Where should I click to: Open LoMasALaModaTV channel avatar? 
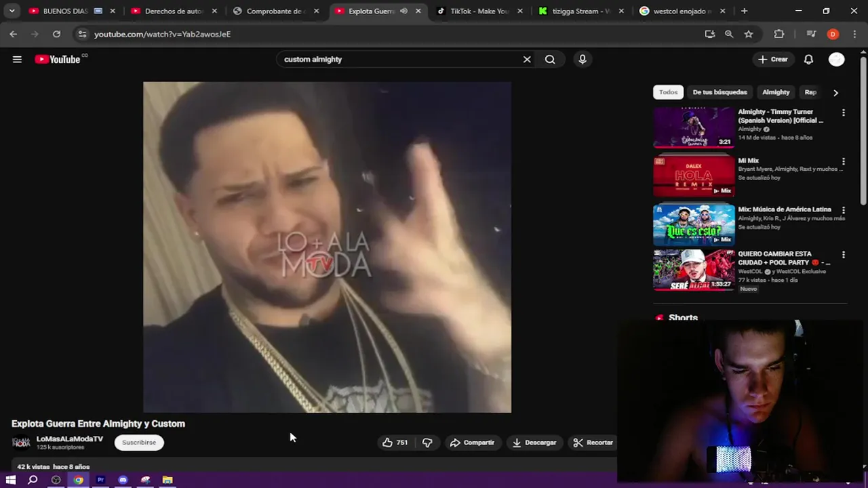tap(21, 443)
